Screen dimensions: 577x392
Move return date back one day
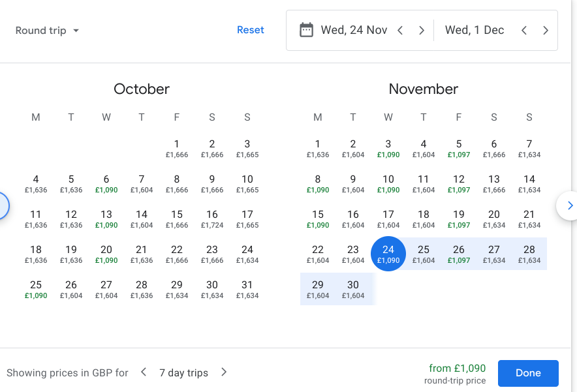coord(523,30)
